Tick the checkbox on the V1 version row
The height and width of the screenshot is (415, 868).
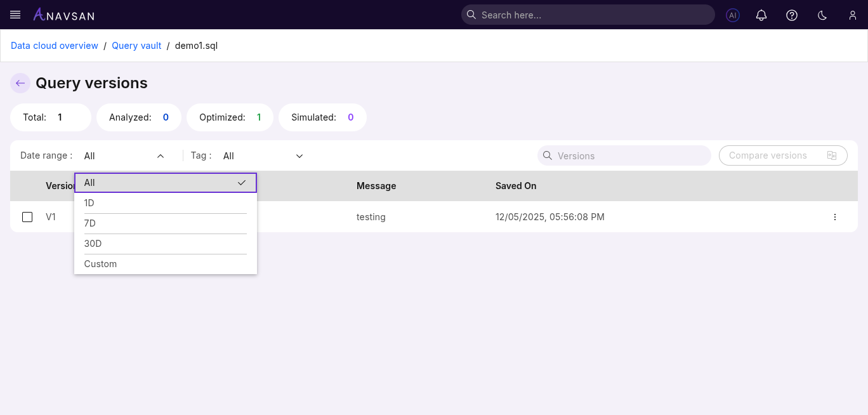(x=27, y=217)
